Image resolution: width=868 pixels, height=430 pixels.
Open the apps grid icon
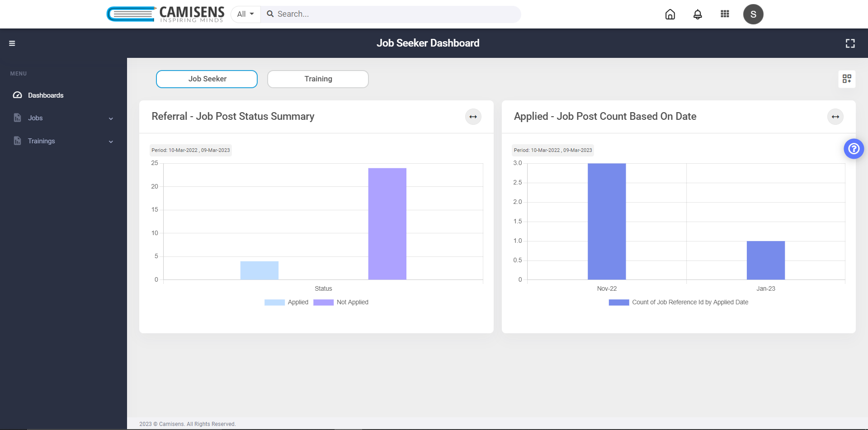click(725, 14)
